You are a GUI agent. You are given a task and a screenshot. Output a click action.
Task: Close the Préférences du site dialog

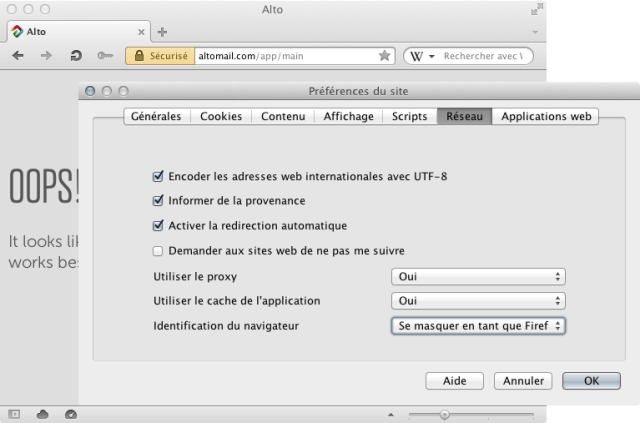point(90,91)
